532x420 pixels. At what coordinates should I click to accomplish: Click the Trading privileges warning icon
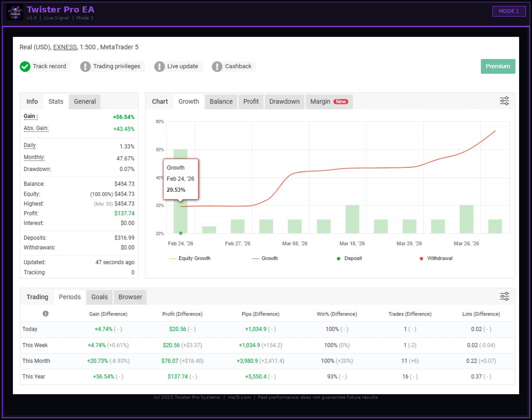pyautogui.click(x=85, y=66)
